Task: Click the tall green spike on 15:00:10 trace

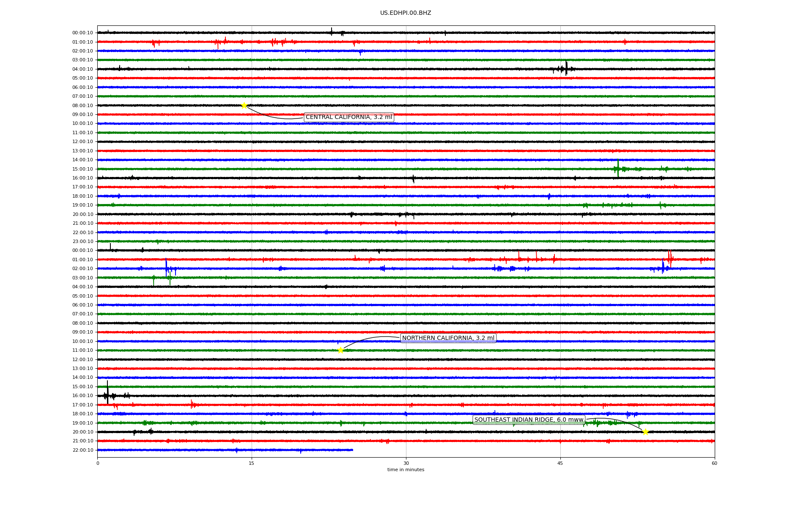Action: (x=618, y=168)
